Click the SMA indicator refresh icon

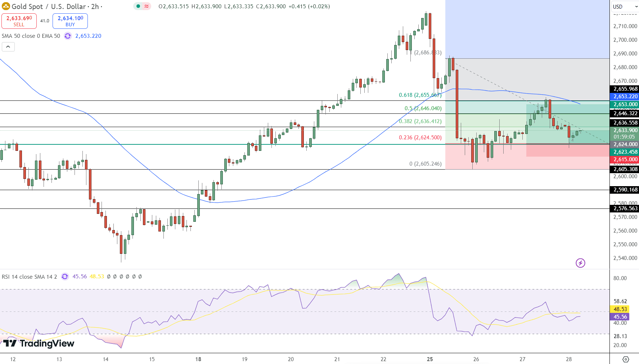[x=68, y=36]
